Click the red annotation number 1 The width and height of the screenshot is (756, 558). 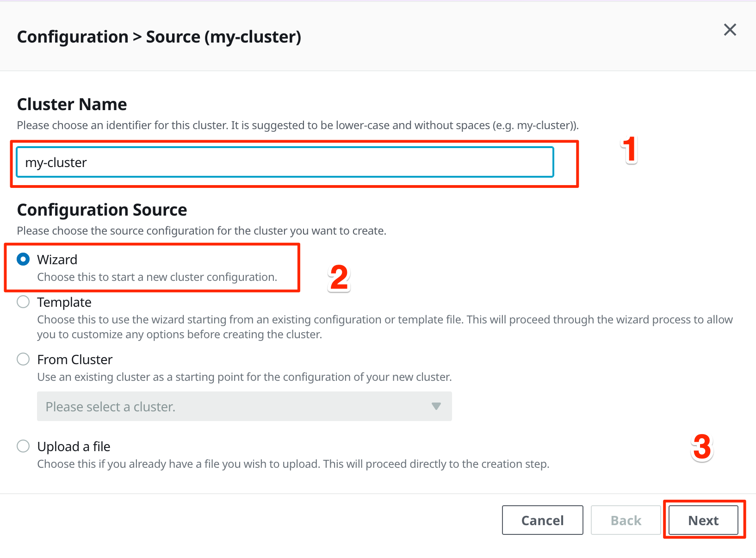tap(629, 149)
